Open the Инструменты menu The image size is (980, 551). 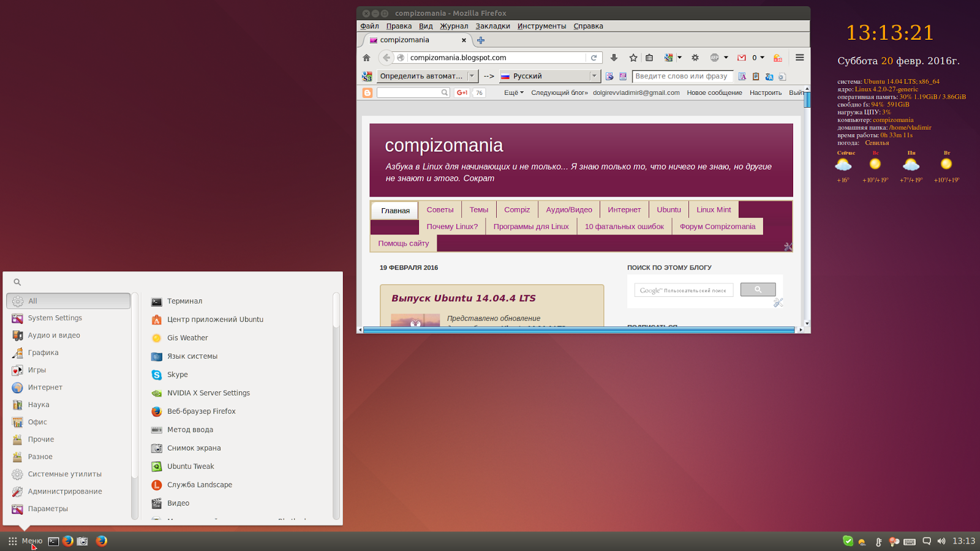tap(541, 26)
